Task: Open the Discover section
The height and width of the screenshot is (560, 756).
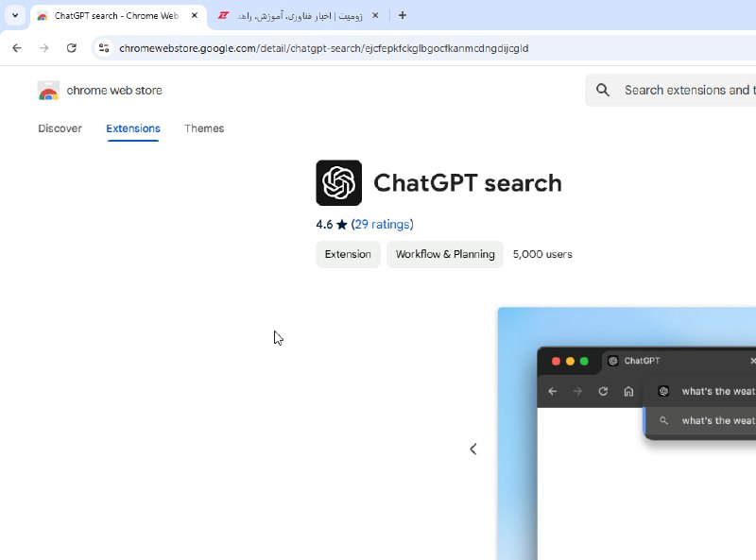Action: click(60, 128)
